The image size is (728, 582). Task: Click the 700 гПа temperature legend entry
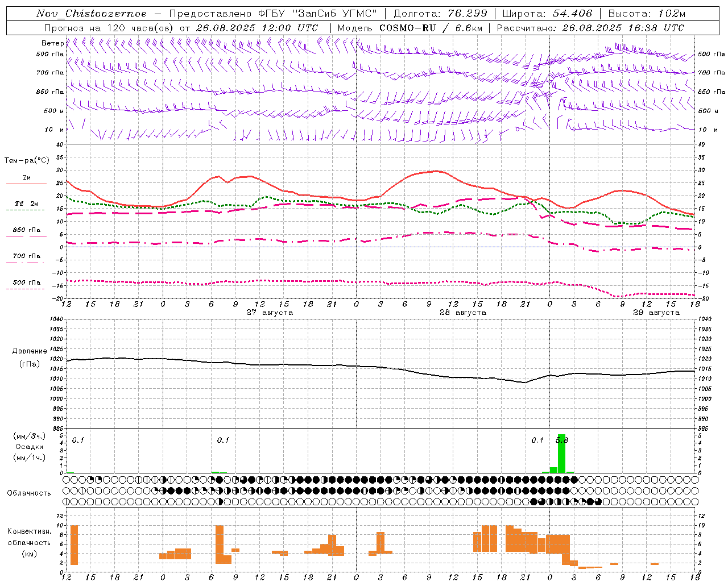[26, 258]
